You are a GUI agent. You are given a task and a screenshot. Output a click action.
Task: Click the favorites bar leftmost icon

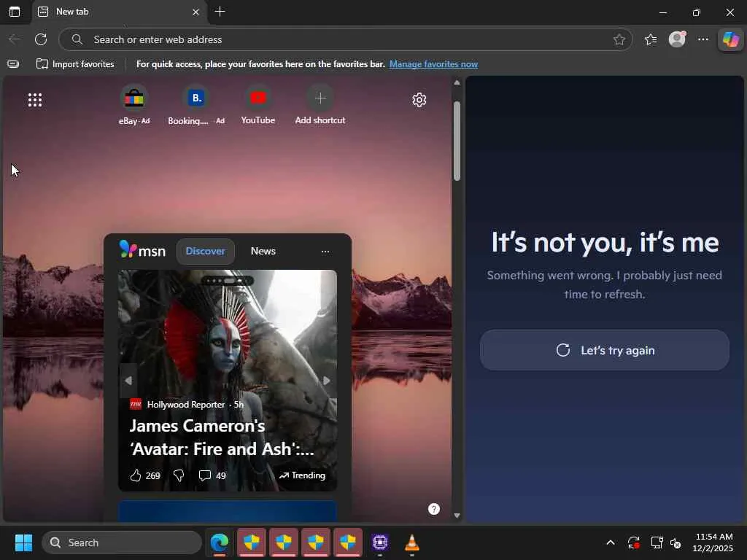13,64
